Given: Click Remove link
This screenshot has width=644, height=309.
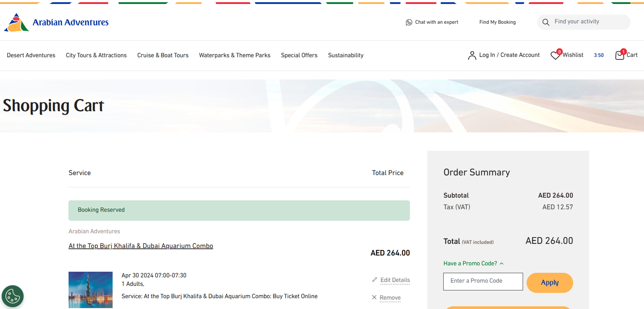Looking at the screenshot, I should pos(390,297).
